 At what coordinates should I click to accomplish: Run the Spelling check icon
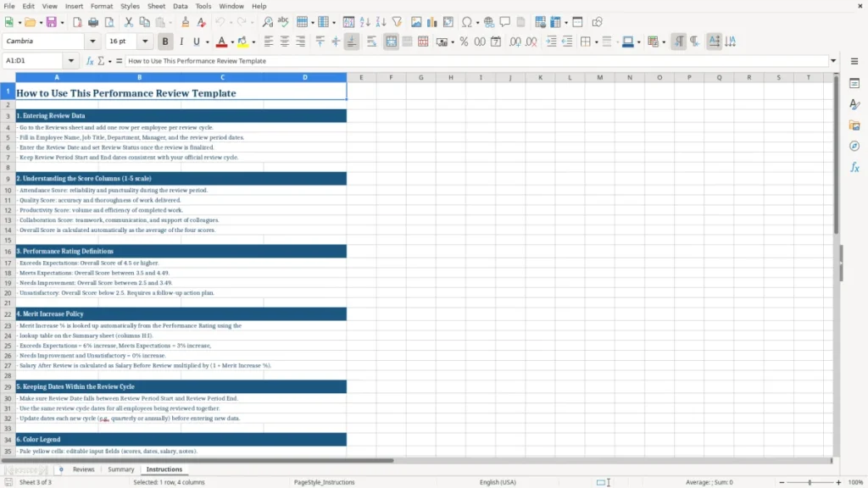coord(283,22)
